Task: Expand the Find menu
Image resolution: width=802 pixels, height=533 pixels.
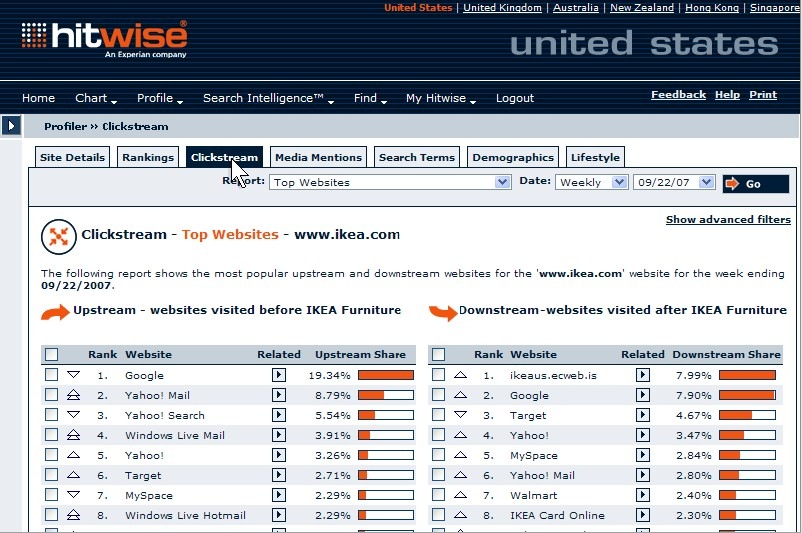Action: pyautogui.click(x=370, y=98)
